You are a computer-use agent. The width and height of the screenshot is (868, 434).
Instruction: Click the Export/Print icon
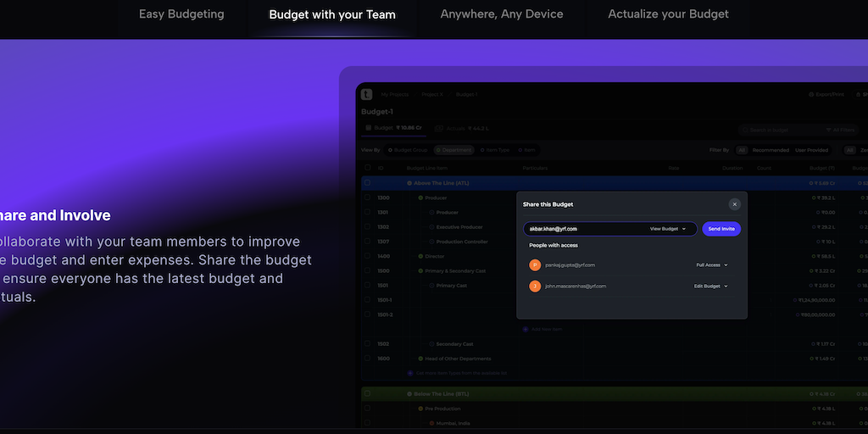(813, 95)
